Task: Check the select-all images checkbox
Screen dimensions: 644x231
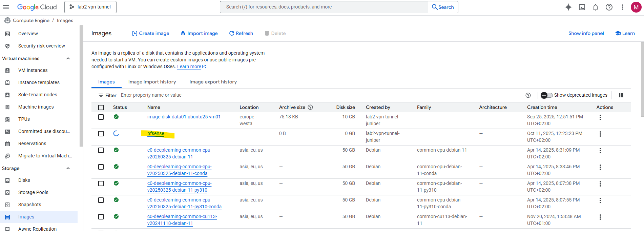Action: [x=101, y=108]
